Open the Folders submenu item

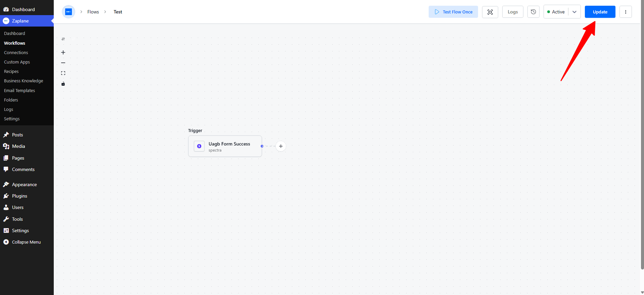(x=11, y=100)
